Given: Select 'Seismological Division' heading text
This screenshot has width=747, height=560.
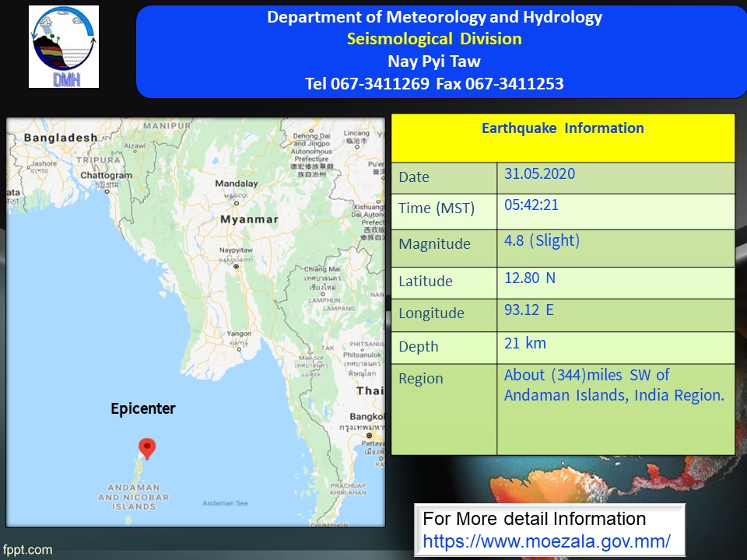Looking at the screenshot, I should (434, 39).
